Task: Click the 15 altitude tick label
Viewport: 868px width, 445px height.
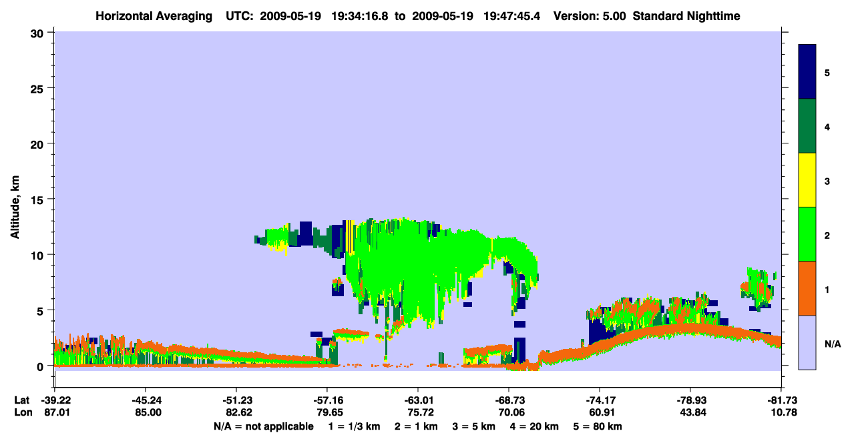Action: [39, 199]
